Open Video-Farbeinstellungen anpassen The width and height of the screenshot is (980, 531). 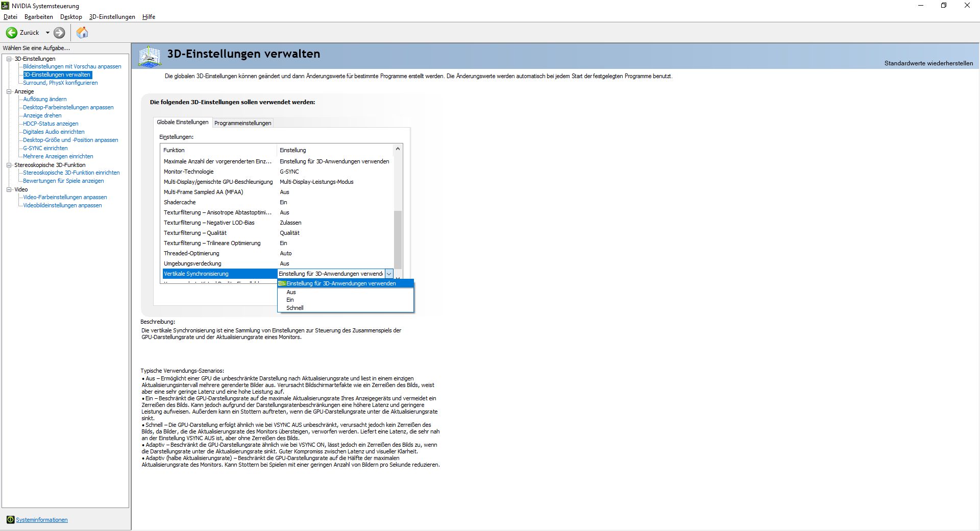tap(65, 197)
